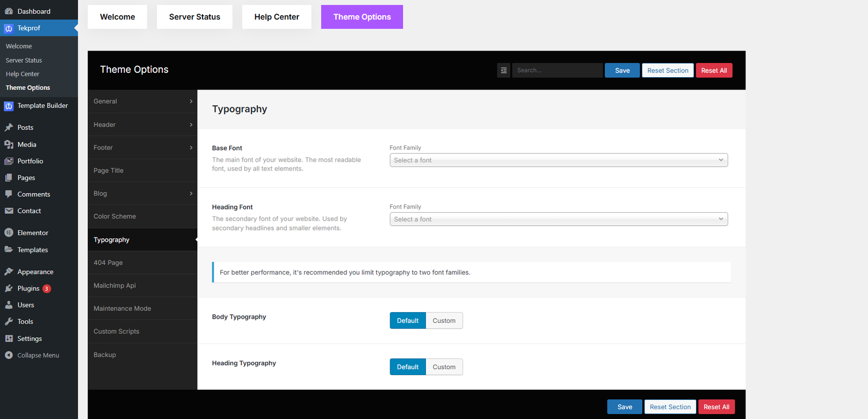Open the Media library icon
Image resolution: width=868 pixels, height=419 pixels.
(x=9, y=144)
